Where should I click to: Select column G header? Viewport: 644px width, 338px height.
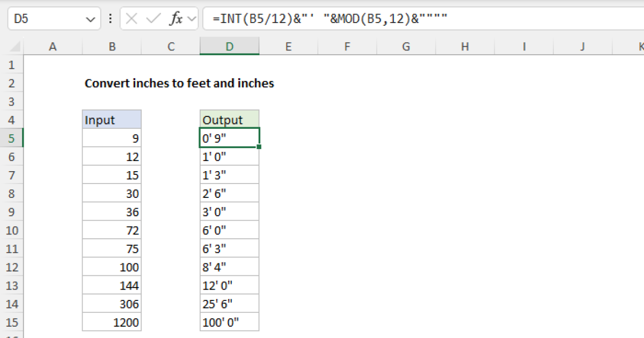(406, 47)
